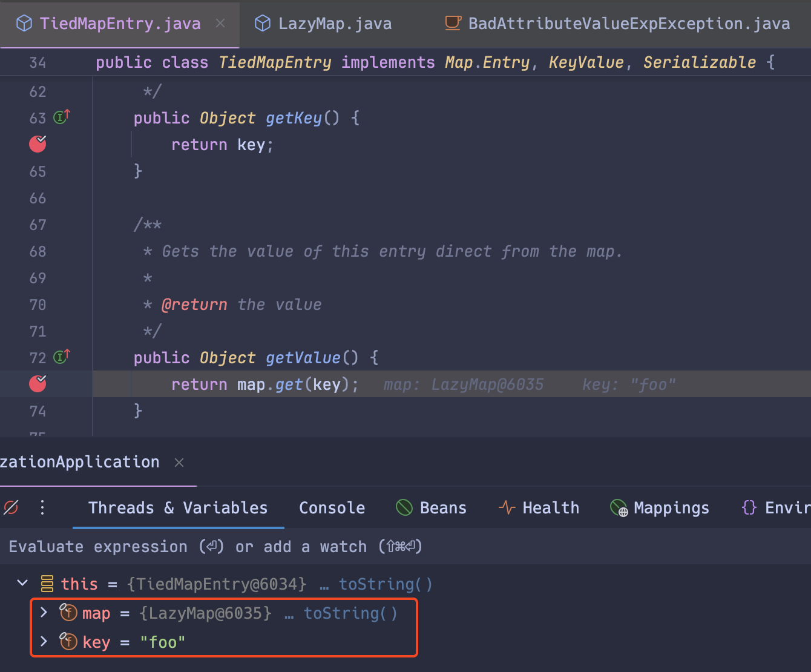Toggle the breakpoint on line 64
811x672 pixels.
click(x=38, y=144)
